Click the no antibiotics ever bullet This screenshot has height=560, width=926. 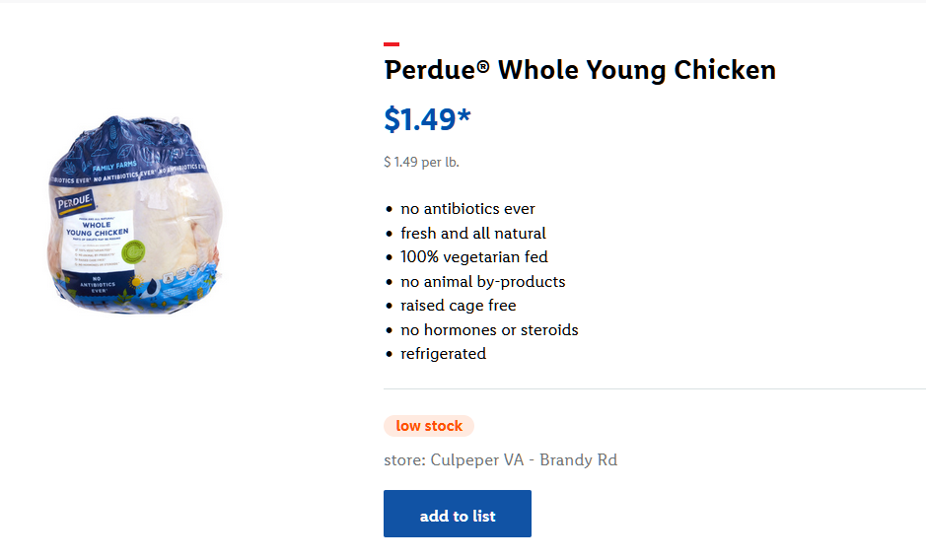tap(467, 209)
